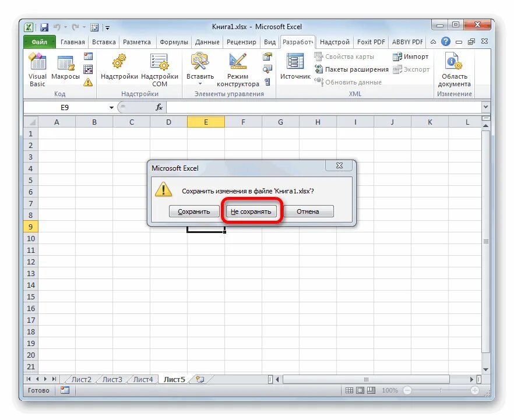Click zoom out minus button
Screen dimensions: 514x420
[x=407, y=390]
